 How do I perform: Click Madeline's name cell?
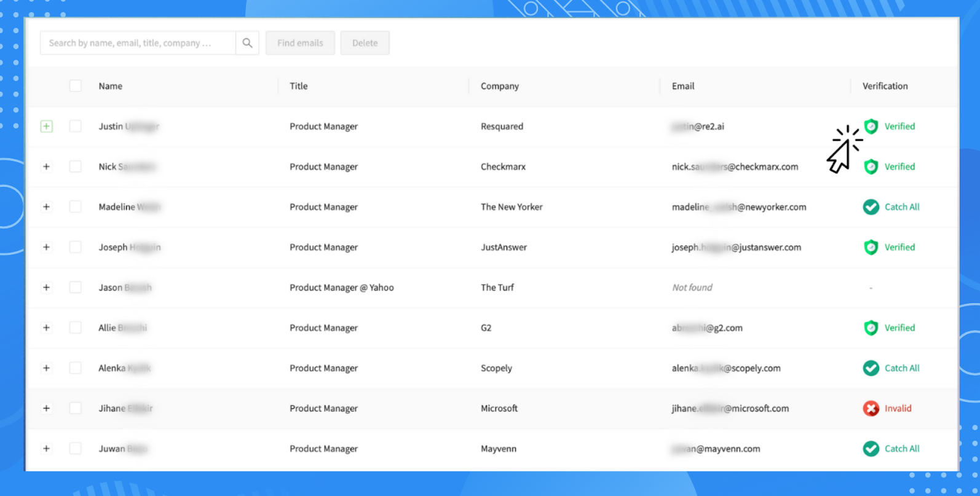click(129, 207)
